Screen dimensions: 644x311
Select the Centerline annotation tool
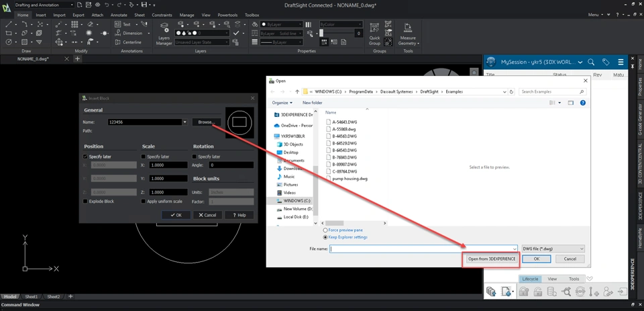[x=127, y=42]
